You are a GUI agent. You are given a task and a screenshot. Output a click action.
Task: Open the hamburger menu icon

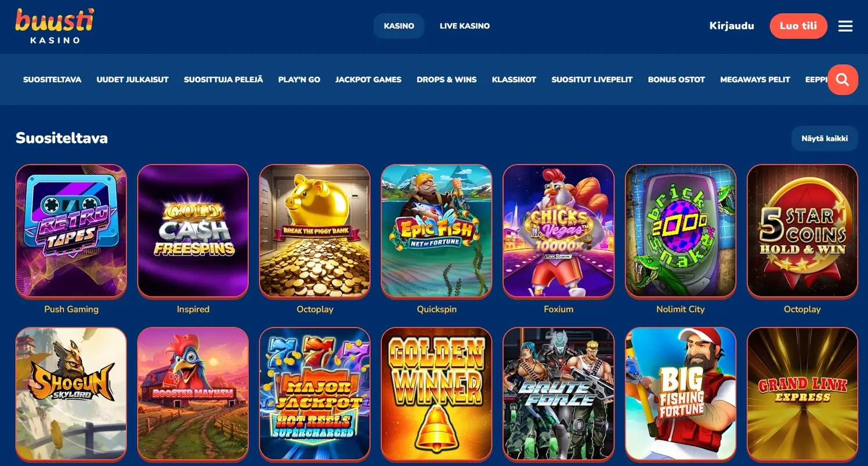(845, 26)
